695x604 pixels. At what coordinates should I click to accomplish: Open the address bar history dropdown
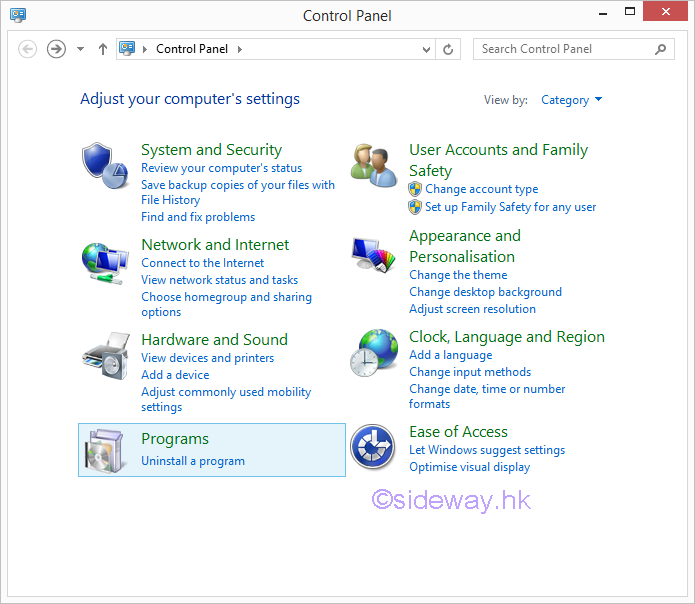click(x=427, y=49)
